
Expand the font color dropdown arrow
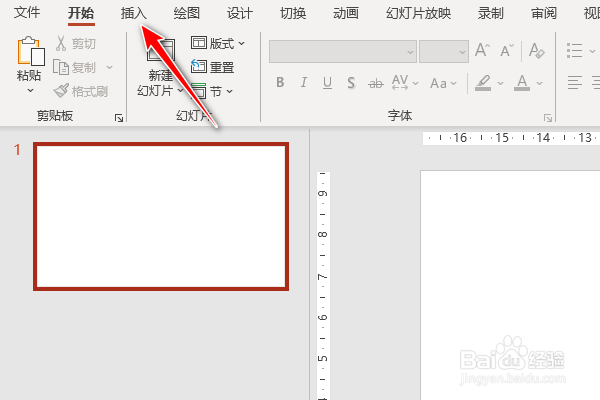(x=539, y=83)
